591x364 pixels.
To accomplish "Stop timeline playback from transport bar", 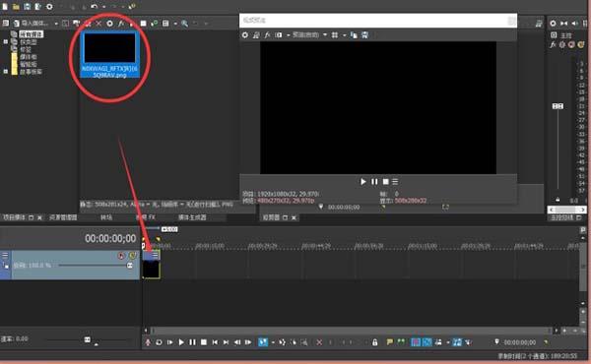I will tap(204, 342).
